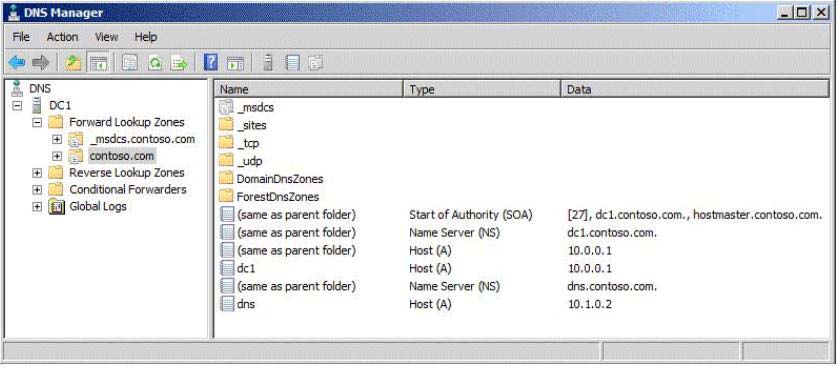Image resolution: width=839 pixels, height=368 pixels.
Task: Click the DC1 server icon in tree
Action: tap(37, 105)
